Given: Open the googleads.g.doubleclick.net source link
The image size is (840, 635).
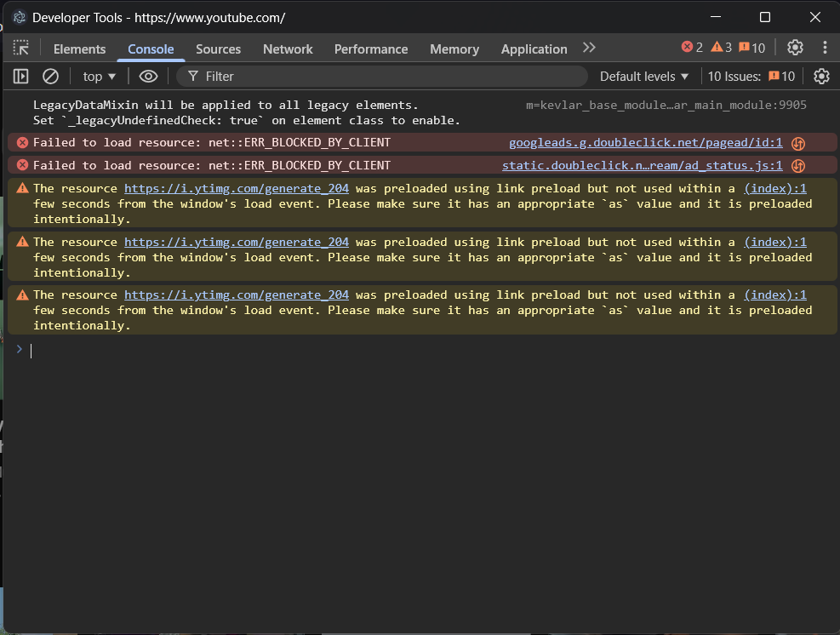Looking at the screenshot, I should click(x=645, y=143).
